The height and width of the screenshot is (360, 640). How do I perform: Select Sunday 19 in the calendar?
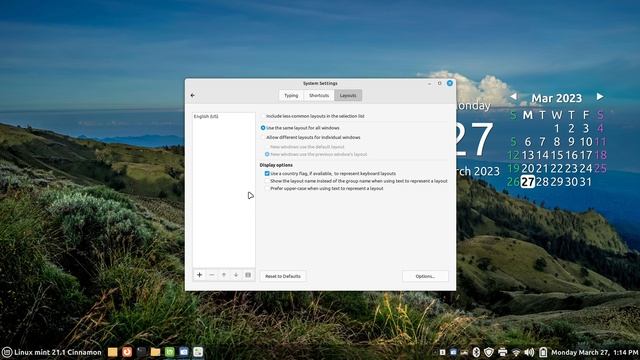click(x=513, y=168)
